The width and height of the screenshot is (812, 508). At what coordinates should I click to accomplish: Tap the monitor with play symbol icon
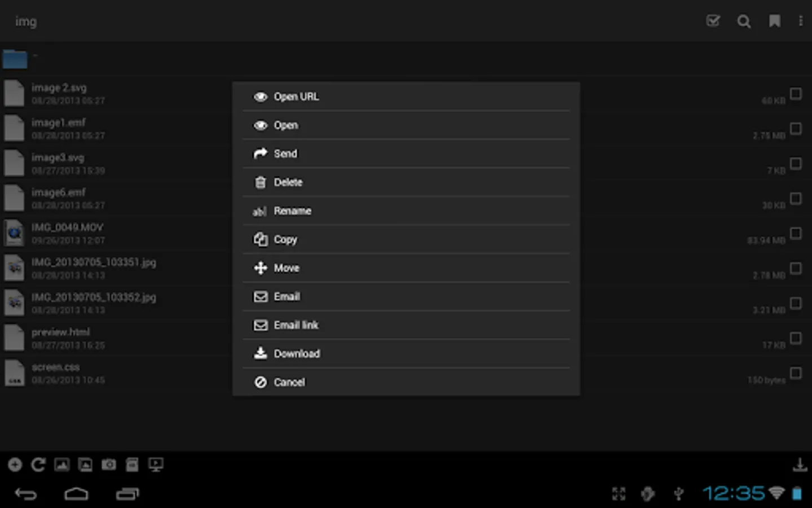pyautogui.click(x=156, y=465)
